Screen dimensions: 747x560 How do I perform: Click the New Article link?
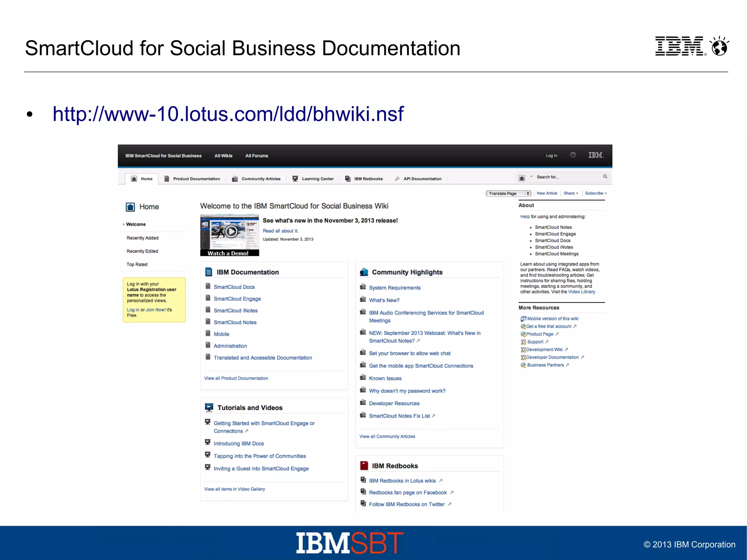pyautogui.click(x=547, y=193)
